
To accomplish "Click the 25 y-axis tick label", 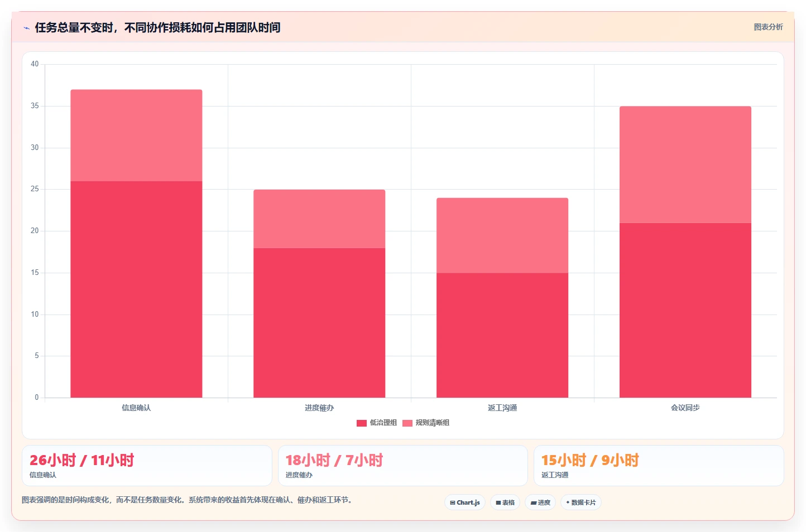I will click(x=35, y=189).
